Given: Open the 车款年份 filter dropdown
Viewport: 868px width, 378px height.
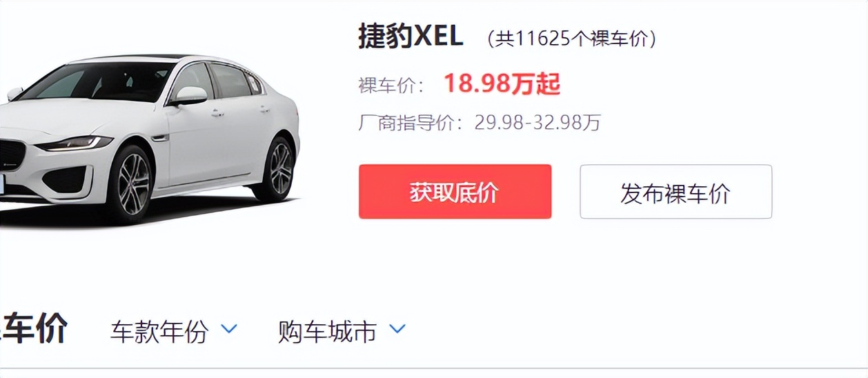Looking at the screenshot, I should [x=173, y=332].
